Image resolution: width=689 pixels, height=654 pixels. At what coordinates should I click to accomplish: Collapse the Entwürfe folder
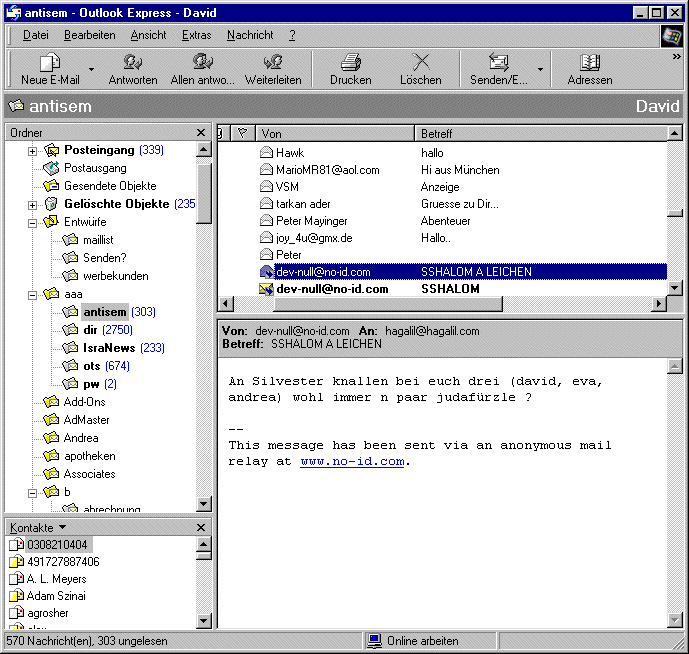pyautogui.click(x=32, y=222)
